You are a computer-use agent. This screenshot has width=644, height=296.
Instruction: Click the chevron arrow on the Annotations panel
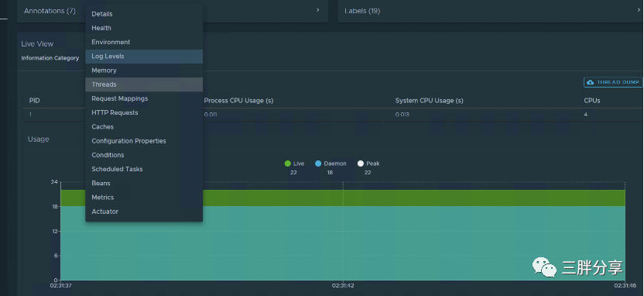tap(318, 10)
